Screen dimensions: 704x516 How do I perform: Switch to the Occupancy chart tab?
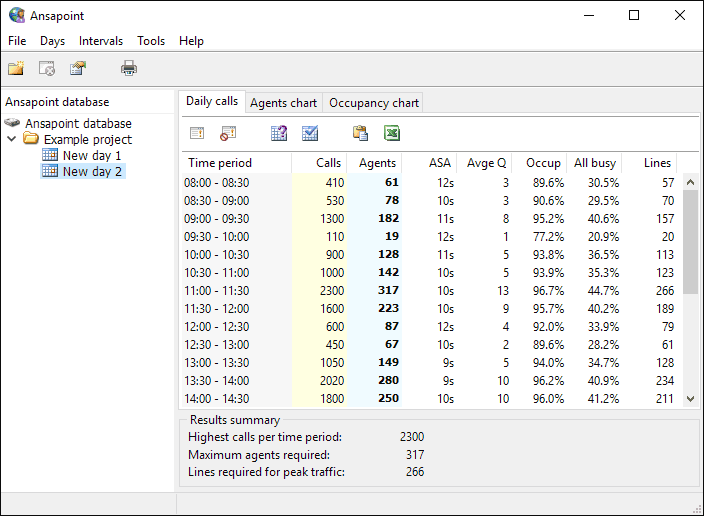tap(374, 103)
